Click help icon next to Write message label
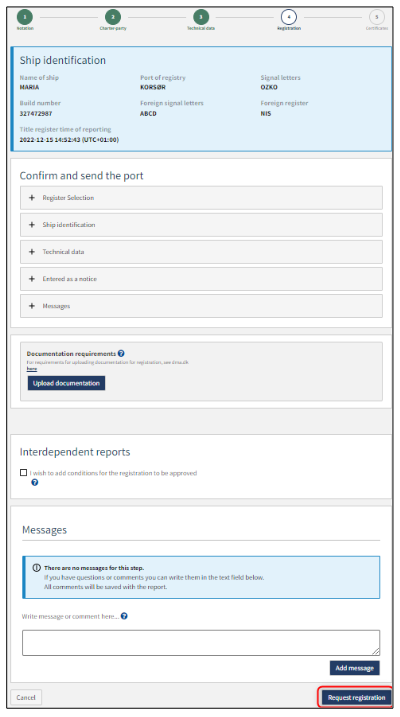 coord(124,616)
